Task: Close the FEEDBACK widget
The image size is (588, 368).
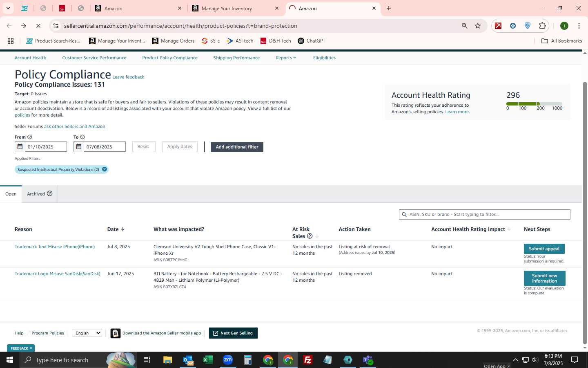Action: [x=31, y=348]
